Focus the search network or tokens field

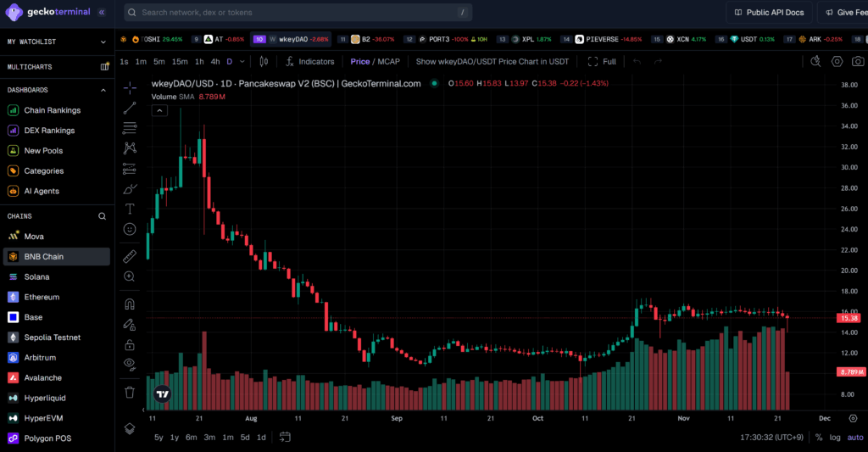pyautogui.click(x=297, y=13)
